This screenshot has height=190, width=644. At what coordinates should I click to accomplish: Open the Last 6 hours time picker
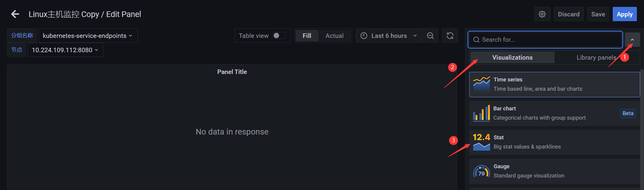tap(389, 36)
